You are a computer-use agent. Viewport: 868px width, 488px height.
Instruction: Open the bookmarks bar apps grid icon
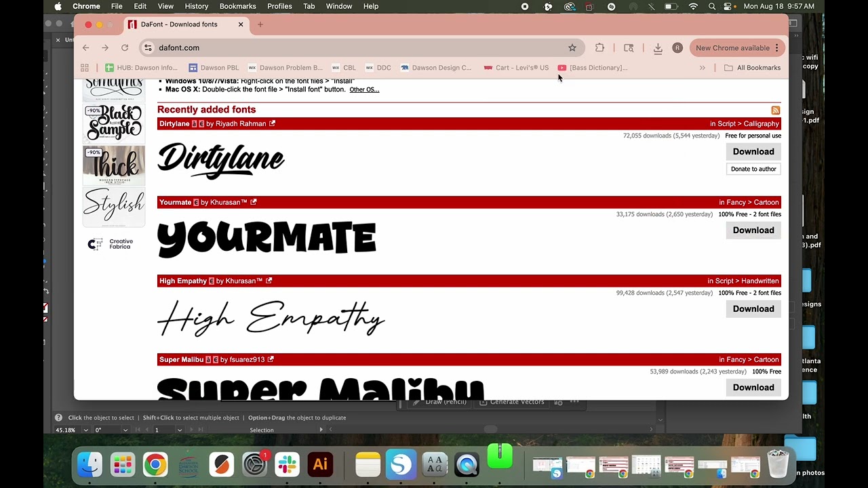pyautogui.click(x=85, y=68)
